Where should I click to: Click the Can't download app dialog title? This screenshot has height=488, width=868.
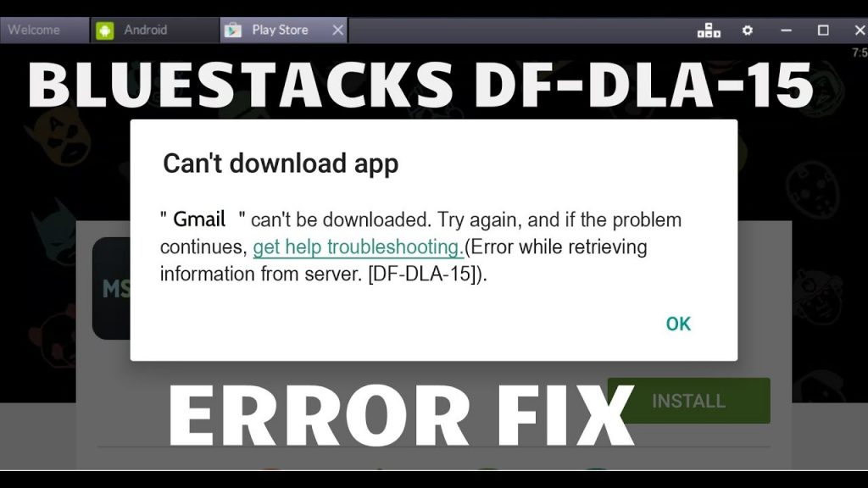click(x=281, y=164)
